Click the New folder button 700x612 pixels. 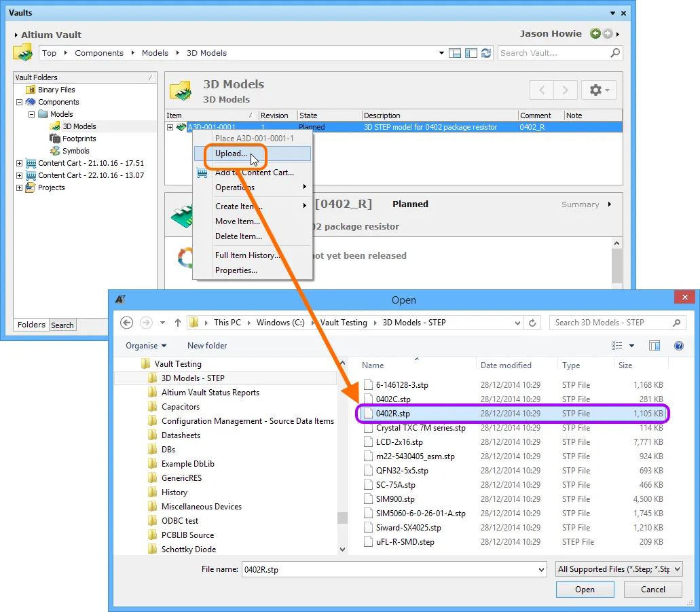207,346
